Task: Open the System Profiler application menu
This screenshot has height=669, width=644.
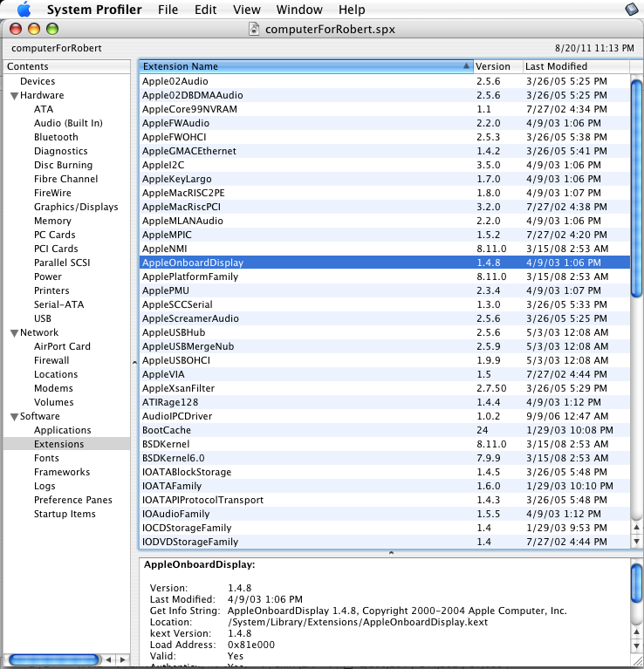Action: (x=94, y=10)
